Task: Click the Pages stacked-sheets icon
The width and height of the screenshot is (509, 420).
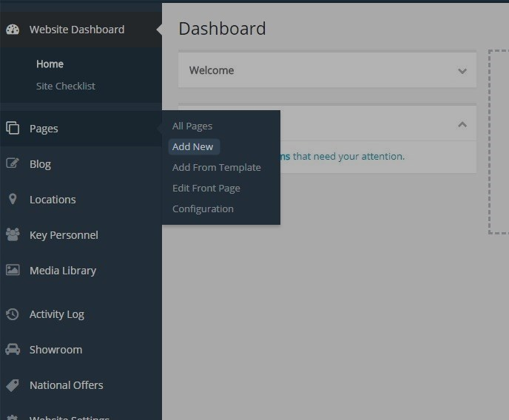Action: point(13,128)
